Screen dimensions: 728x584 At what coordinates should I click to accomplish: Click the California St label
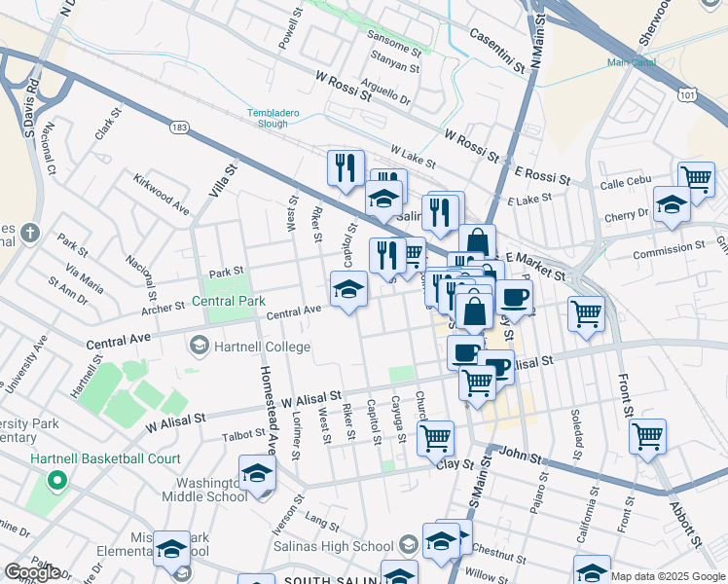588,514
